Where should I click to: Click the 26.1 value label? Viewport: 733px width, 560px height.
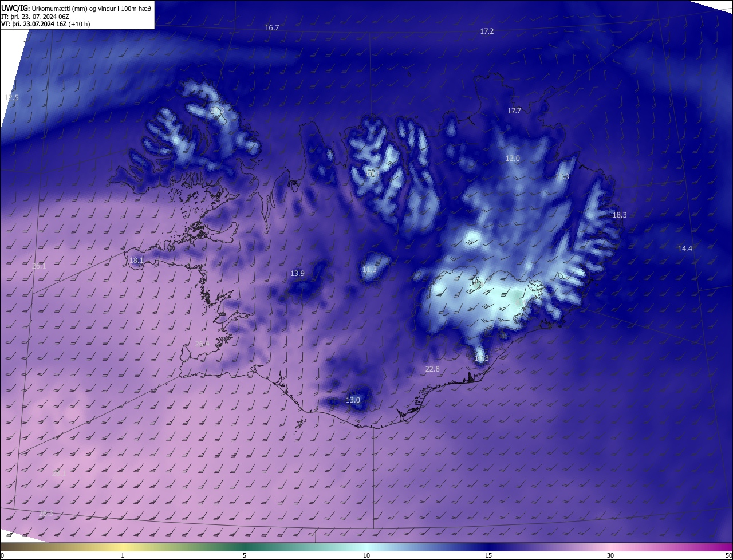coord(39,266)
